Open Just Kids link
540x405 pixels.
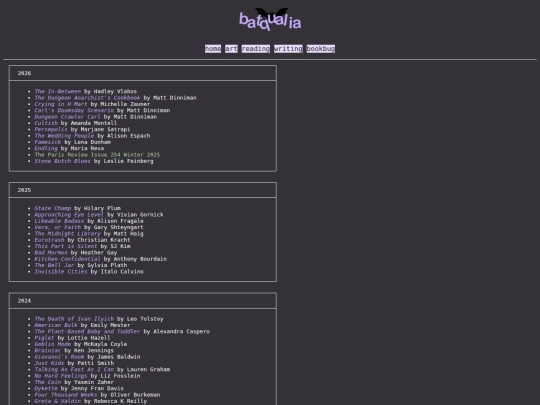click(x=49, y=363)
